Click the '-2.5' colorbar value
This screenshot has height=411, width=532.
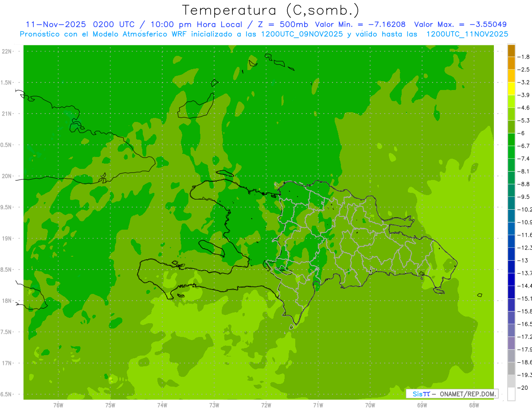tap(524, 70)
